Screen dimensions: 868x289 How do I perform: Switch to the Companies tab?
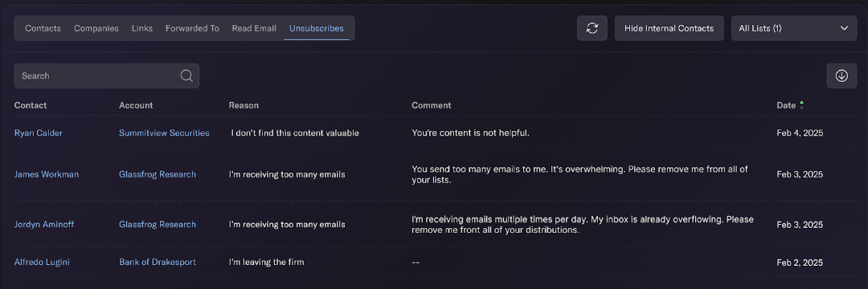pyautogui.click(x=96, y=28)
